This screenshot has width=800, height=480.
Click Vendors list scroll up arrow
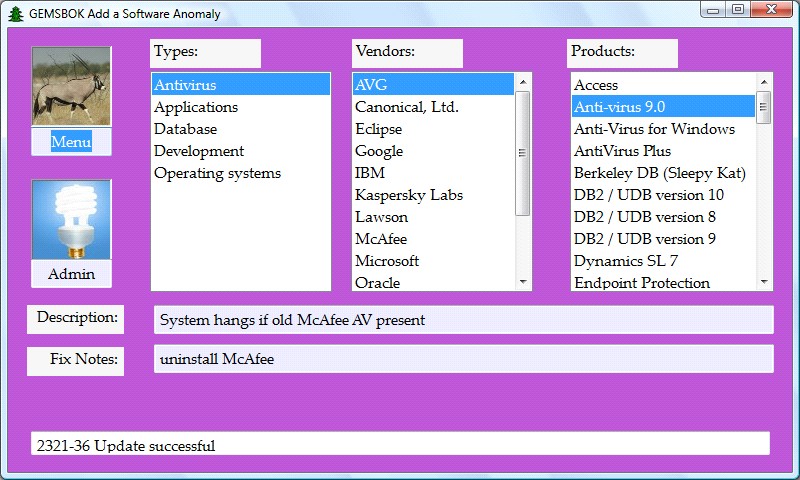point(523,82)
